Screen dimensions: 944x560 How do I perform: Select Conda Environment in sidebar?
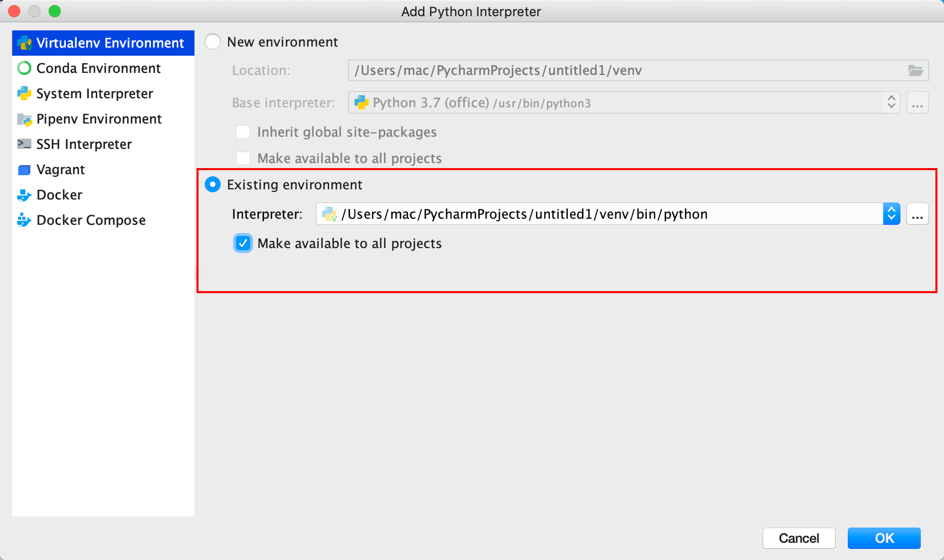103,68
